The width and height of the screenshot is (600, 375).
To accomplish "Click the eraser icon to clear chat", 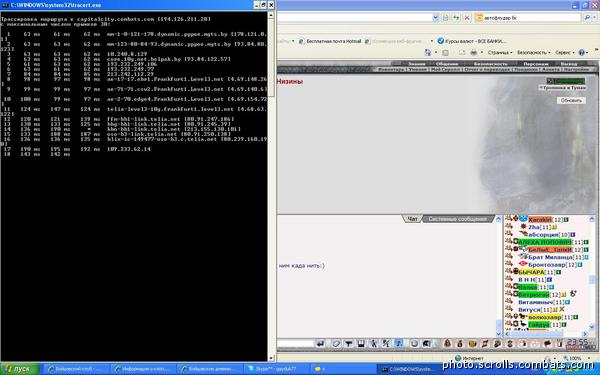I will tap(336, 344).
